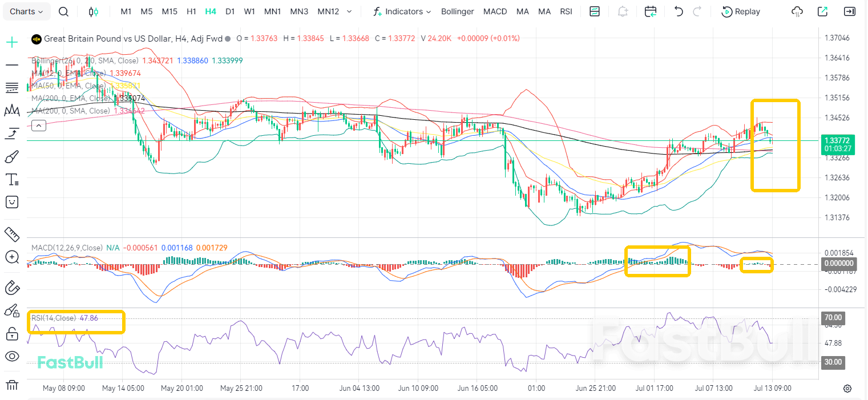
Task: Click the RSI 30.00 level label
Action: [x=833, y=362]
